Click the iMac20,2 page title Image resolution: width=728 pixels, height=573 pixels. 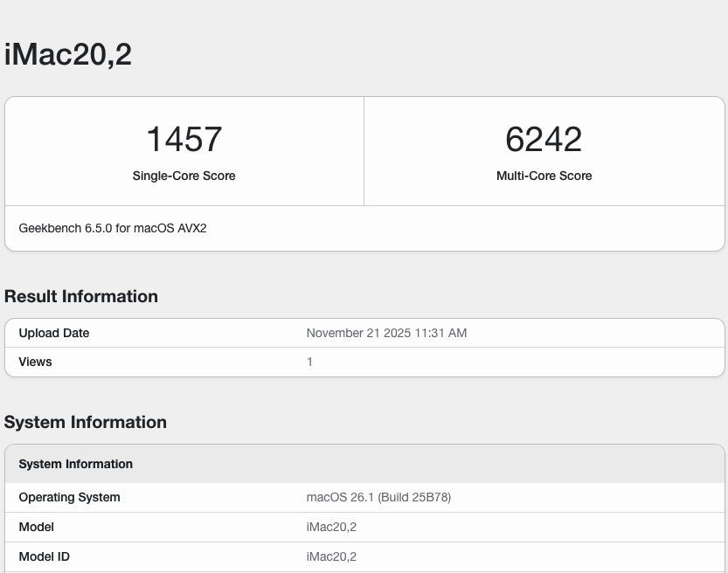coord(67,53)
